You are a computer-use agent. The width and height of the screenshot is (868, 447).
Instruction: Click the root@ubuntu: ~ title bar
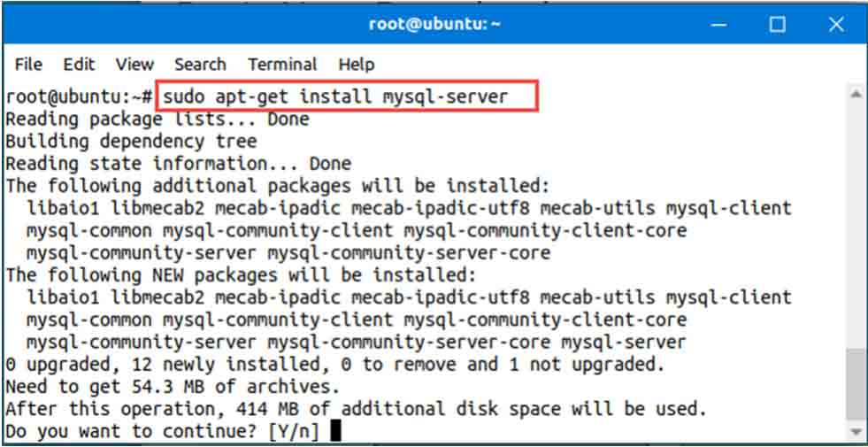pyautogui.click(x=434, y=25)
